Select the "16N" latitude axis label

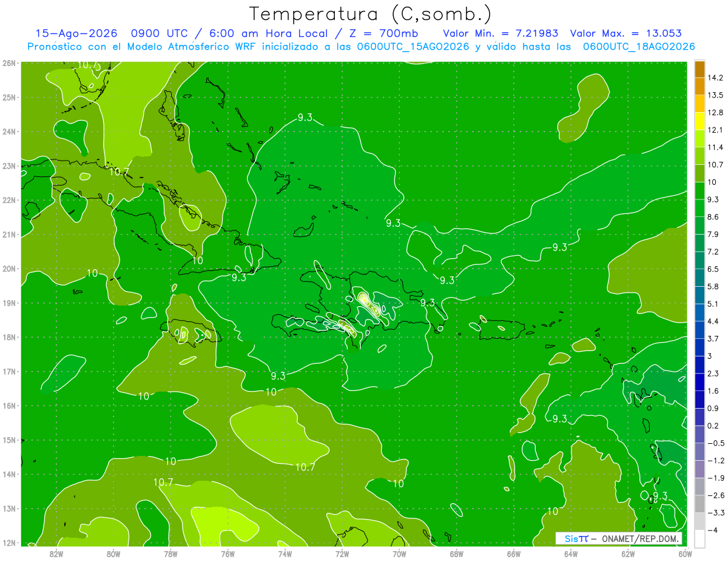(9, 406)
